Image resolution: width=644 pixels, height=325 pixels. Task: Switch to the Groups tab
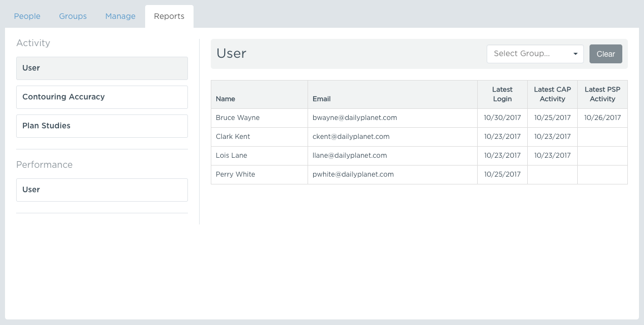pos(72,16)
